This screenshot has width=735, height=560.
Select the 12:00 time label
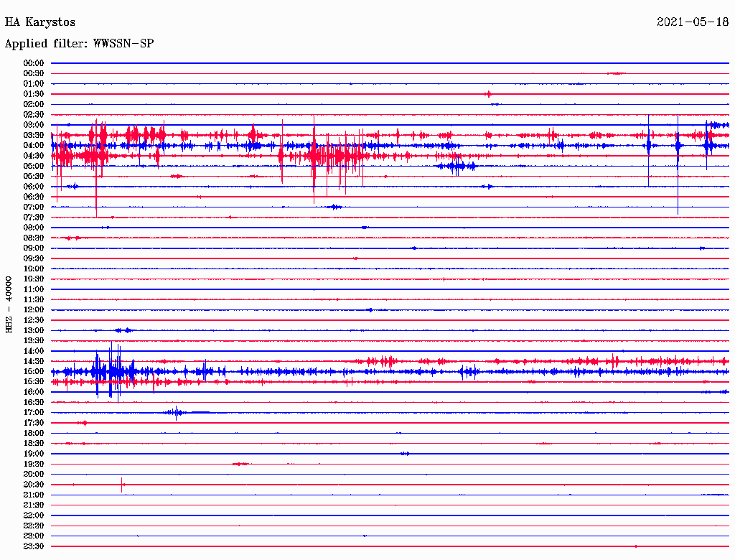pos(34,310)
